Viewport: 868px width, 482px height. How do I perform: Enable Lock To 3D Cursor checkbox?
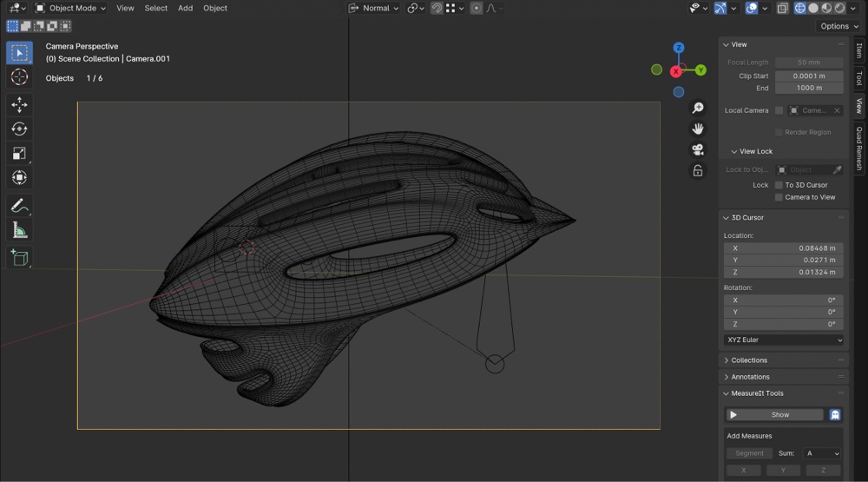tap(779, 185)
